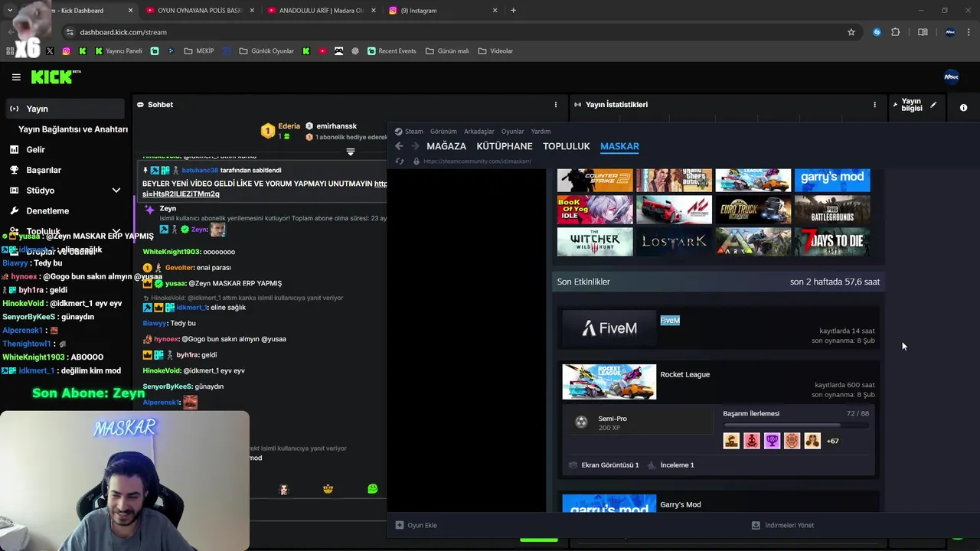This screenshot has height=551, width=980.
Task: Edit stream info with pencil icon
Action: 933,105
